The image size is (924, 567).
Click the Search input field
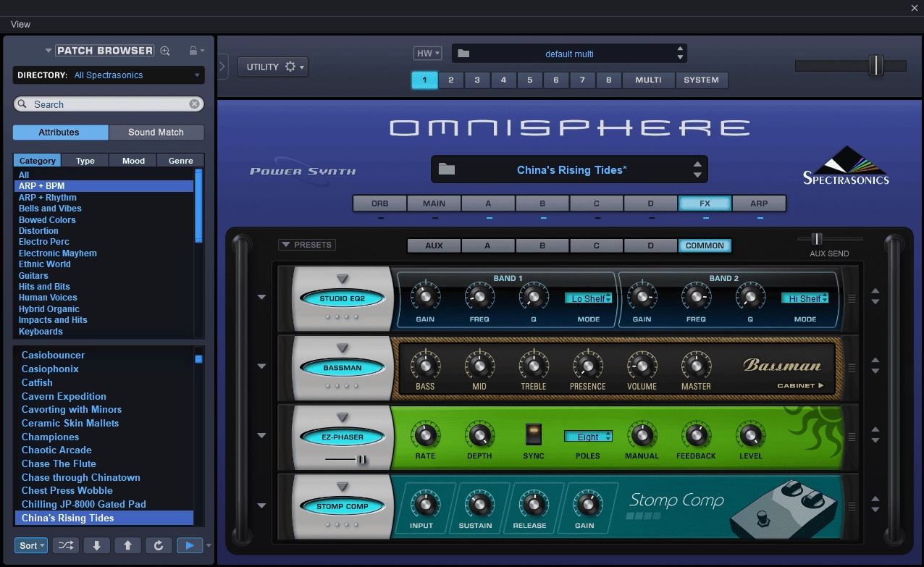coord(109,104)
